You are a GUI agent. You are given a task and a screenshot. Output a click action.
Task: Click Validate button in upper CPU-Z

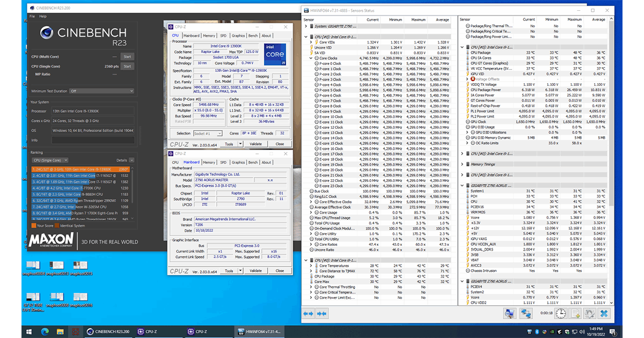click(256, 144)
